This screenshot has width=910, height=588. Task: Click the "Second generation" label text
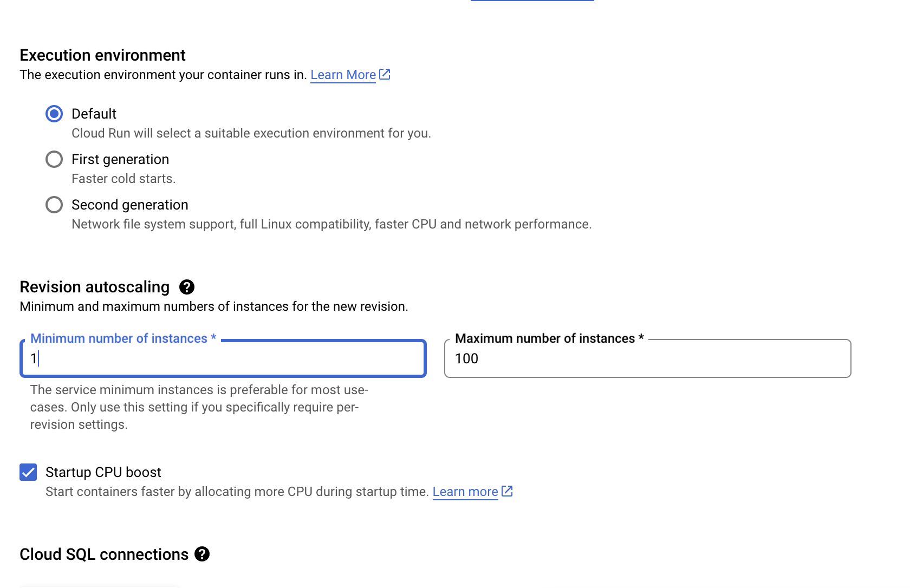click(130, 205)
